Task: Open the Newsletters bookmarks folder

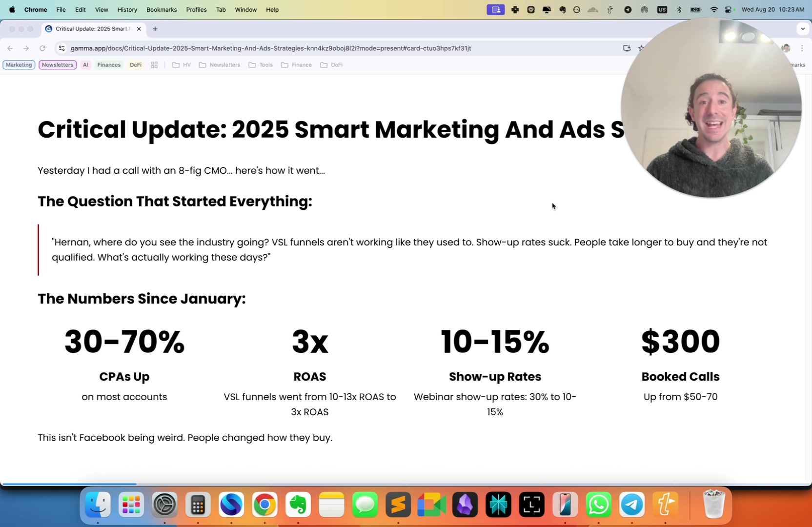Action: click(220, 65)
